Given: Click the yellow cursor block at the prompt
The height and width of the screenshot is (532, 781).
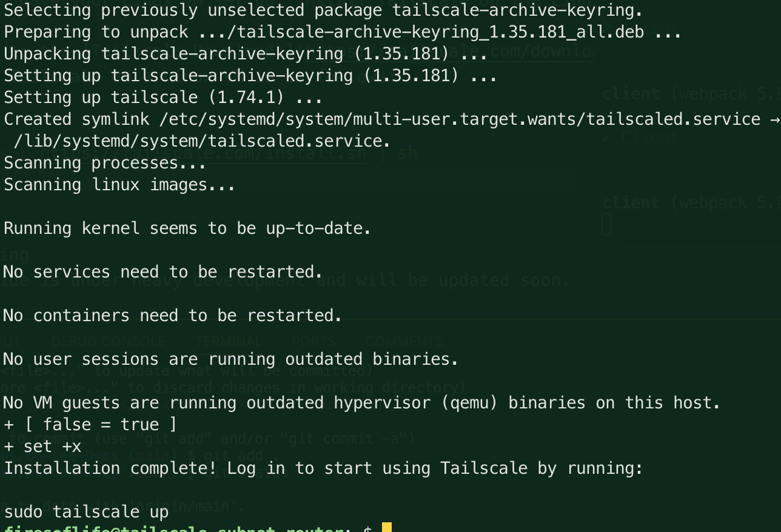Looking at the screenshot, I should pos(387,527).
